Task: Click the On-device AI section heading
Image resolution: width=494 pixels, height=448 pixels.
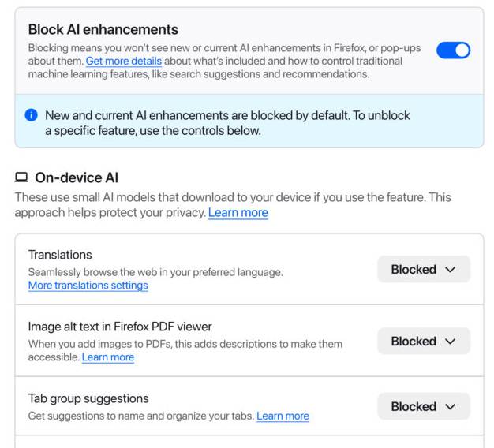Action: [77, 178]
